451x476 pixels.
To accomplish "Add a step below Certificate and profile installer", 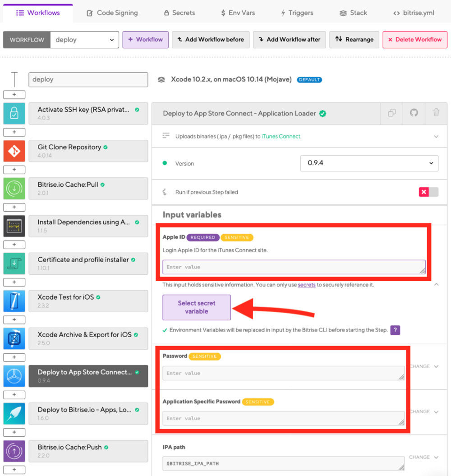I will pyautogui.click(x=14, y=282).
